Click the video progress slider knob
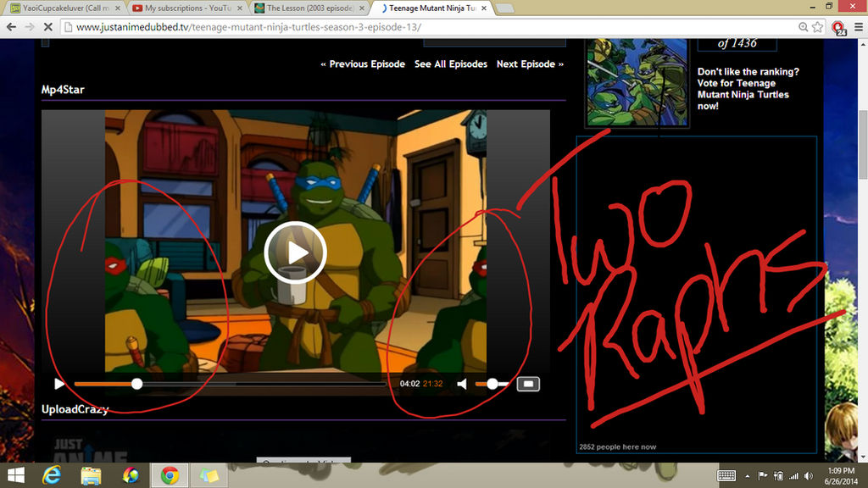 [x=136, y=384]
